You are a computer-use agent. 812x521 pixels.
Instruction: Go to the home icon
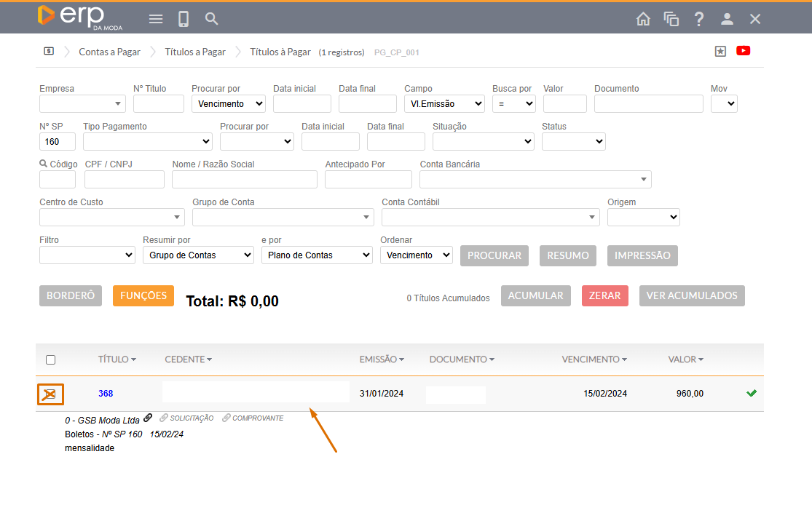click(x=643, y=19)
